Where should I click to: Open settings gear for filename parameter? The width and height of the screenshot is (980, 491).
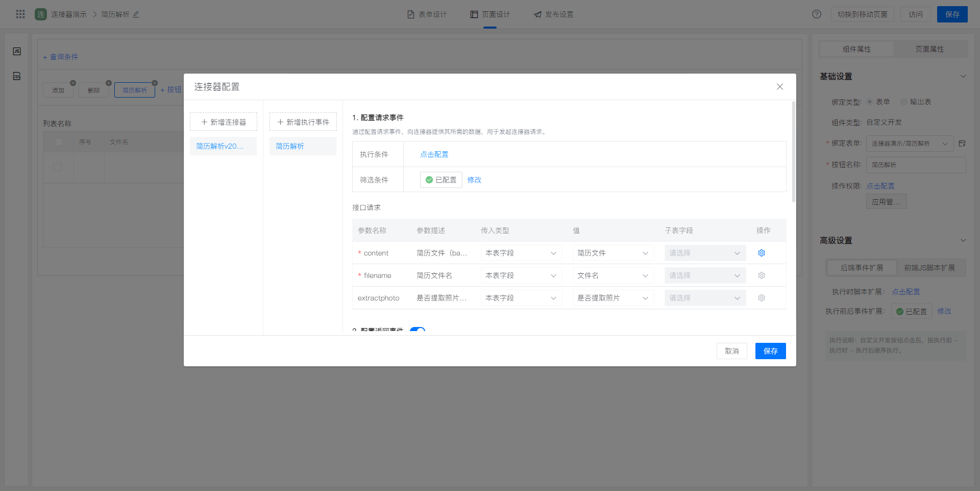[762, 275]
